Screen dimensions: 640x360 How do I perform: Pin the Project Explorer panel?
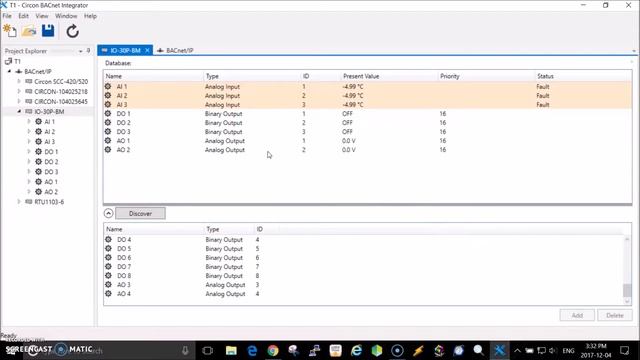[x=88, y=51]
